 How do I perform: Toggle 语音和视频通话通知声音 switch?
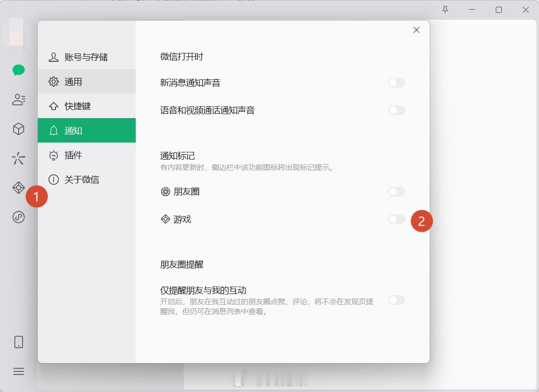(x=397, y=110)
